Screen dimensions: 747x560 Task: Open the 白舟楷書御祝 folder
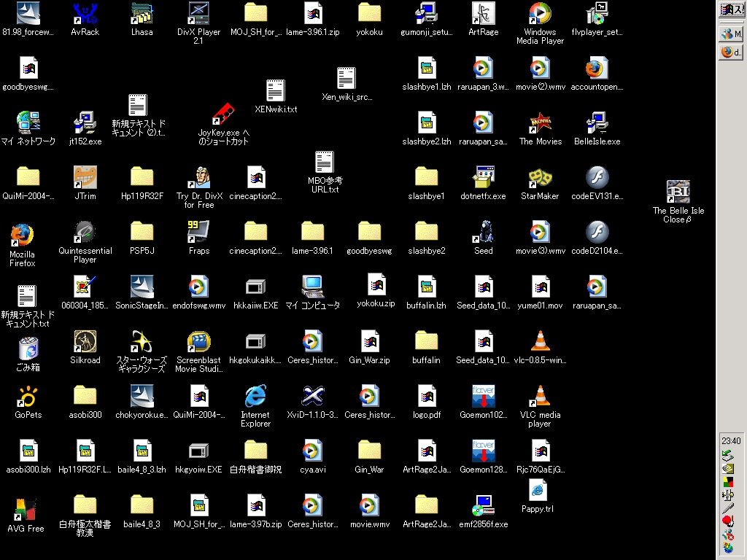[255, 457]
